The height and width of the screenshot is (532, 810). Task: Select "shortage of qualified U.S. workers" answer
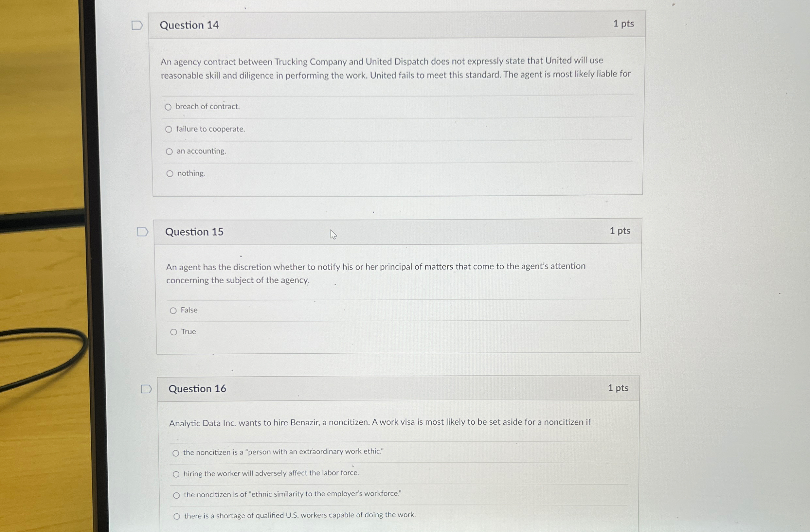click(x=177, y=516)
